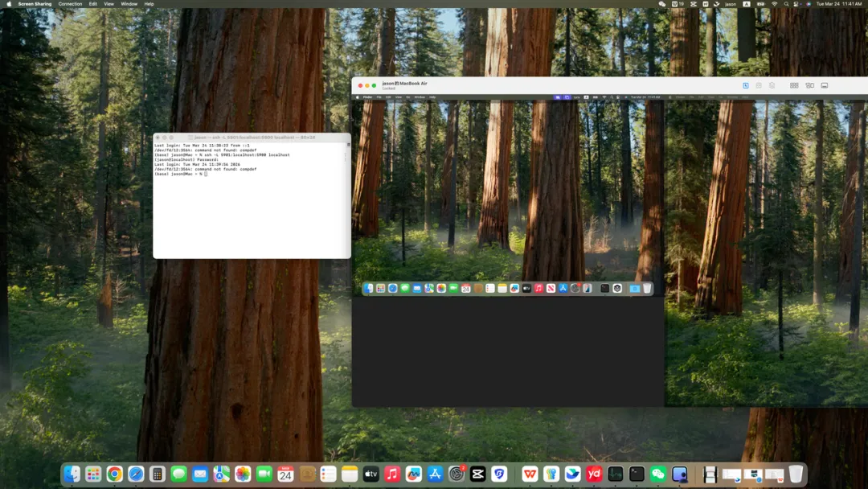868x489 pixels.
Task: Show Mission Control icon in Screen Sharing toolbar
Action: click(809, 85)
